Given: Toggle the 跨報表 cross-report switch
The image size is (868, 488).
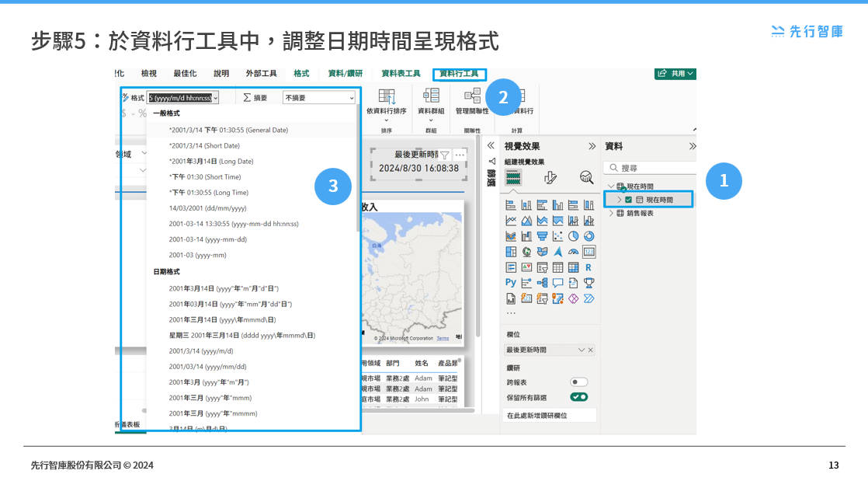Looking at the screenshot, I should [x=578, y=382].
